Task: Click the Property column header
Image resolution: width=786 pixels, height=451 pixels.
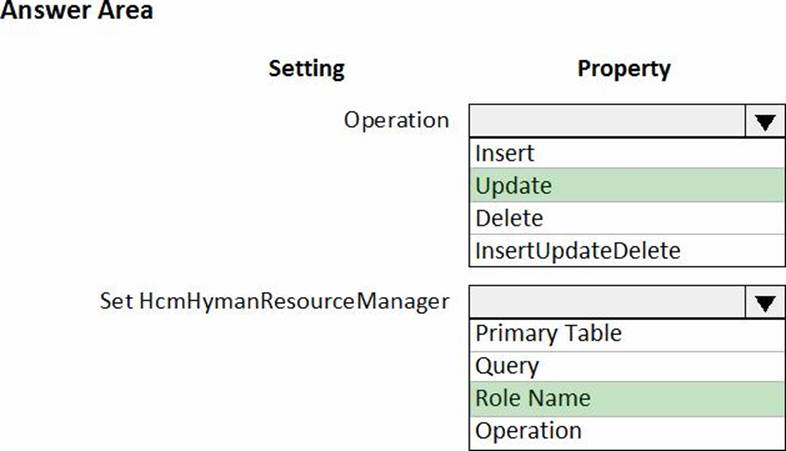Action: click(x=624, y=69)
